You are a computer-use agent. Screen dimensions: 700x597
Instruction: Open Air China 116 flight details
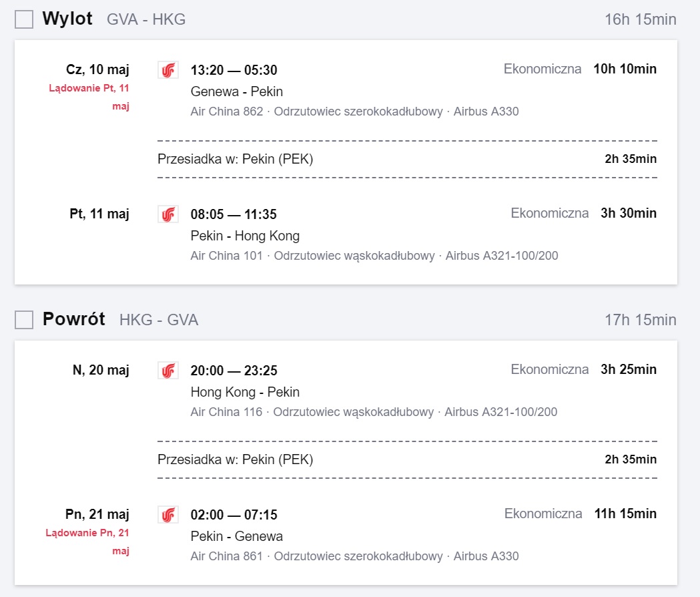coord(226,411)
